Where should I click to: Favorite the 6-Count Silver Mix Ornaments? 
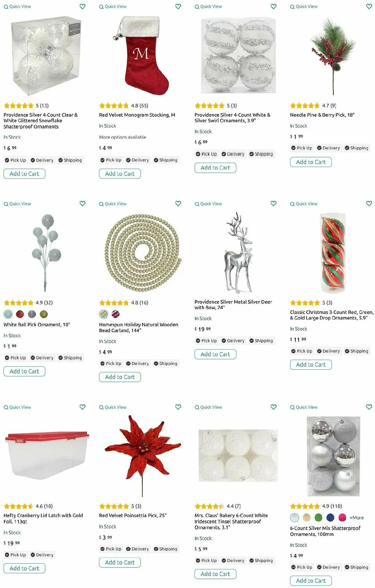coord(369,407)
